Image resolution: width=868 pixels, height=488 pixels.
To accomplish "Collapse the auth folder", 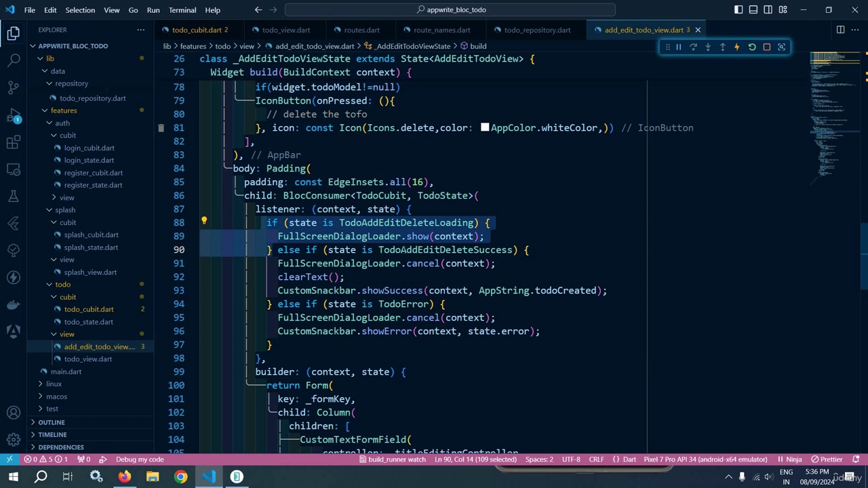I will click(62, 123).
